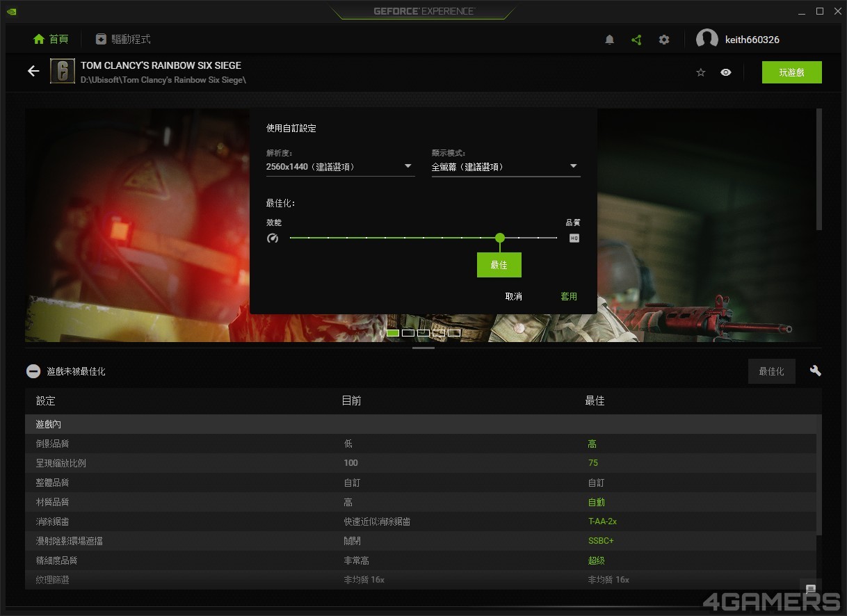
Task: Open the feedback icon at bottom right
Action: click(811, 589)
